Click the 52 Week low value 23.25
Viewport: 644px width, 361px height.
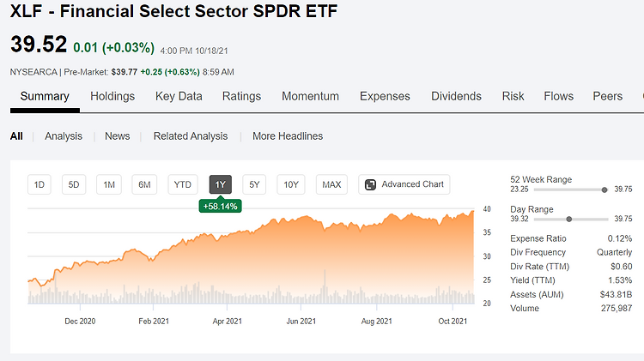pyautogui.click(x=519, y=190)
